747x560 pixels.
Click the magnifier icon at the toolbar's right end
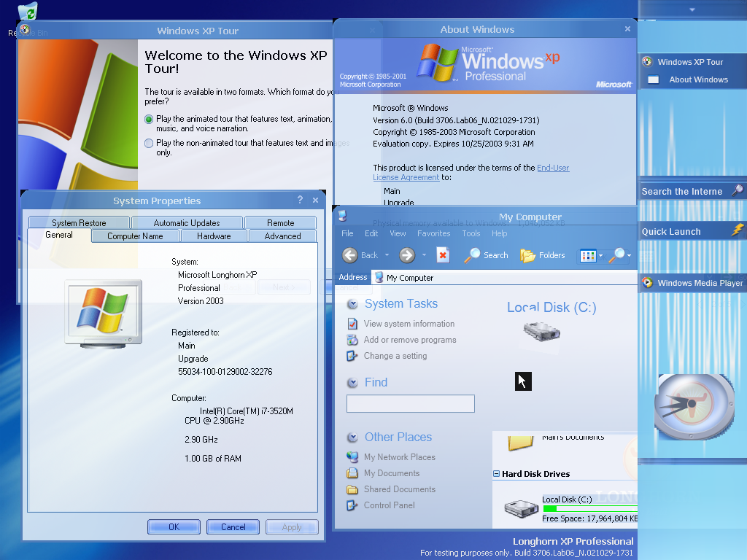(x=617, y=255)
